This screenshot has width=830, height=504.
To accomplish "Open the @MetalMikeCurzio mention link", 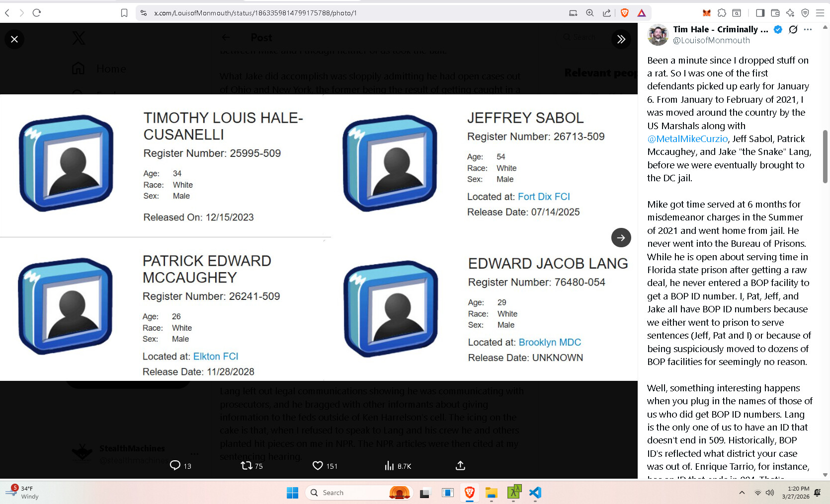I will (687, 139).
